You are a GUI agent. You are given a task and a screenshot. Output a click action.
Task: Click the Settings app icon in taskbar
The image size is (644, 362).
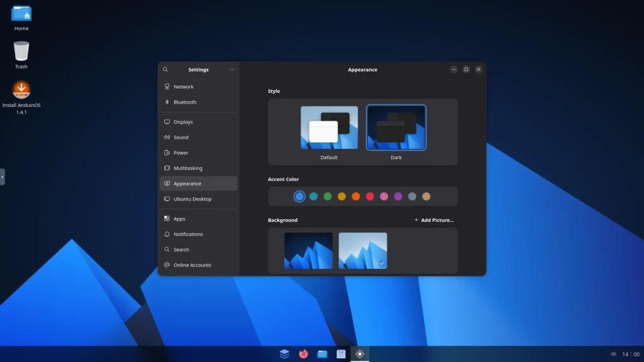[360, 354]
